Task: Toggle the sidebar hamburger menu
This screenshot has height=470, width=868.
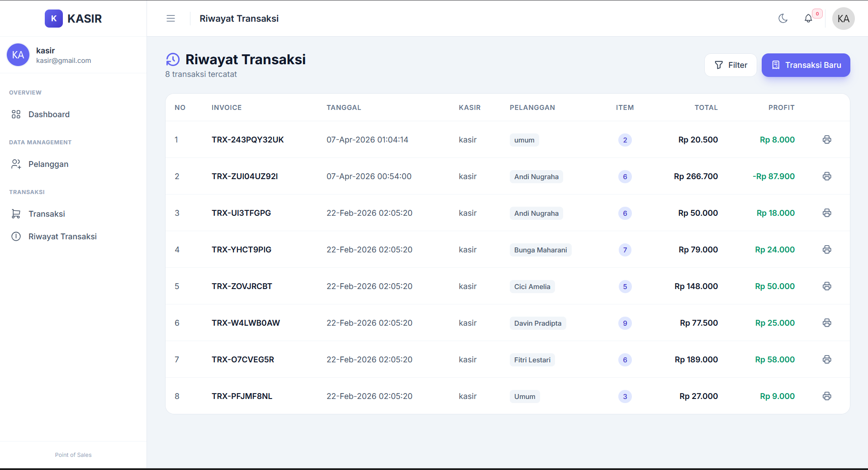Action: tap(171, 19)
